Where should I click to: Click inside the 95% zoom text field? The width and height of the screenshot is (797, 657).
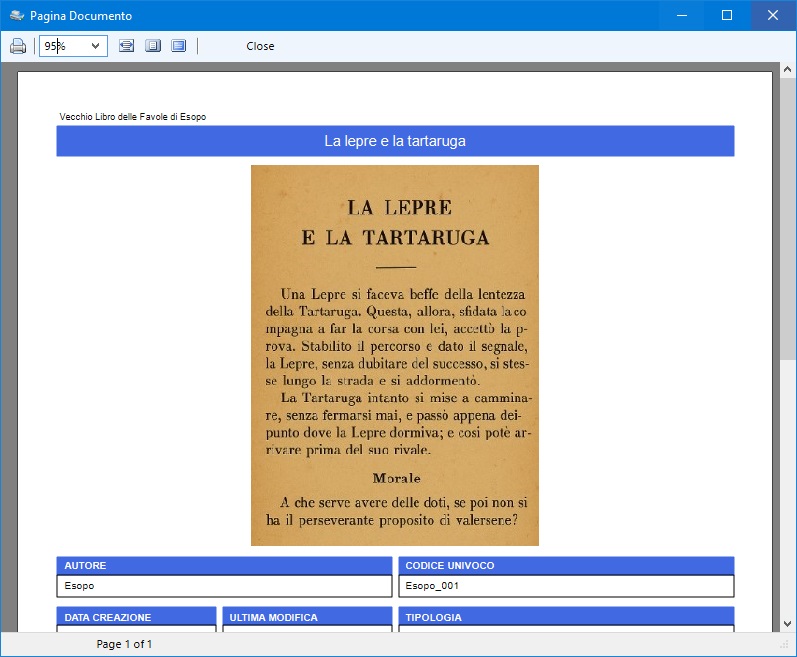[x=64, y=46]
